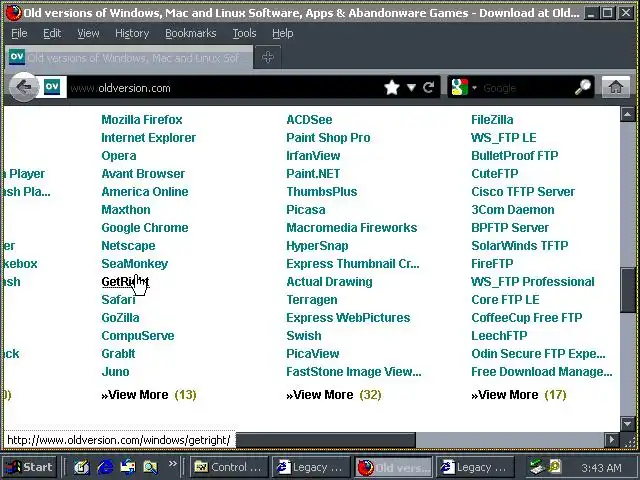Screen dimensions: 640x480
Task: Open the FileZilla link
Action: coord(492,120)
